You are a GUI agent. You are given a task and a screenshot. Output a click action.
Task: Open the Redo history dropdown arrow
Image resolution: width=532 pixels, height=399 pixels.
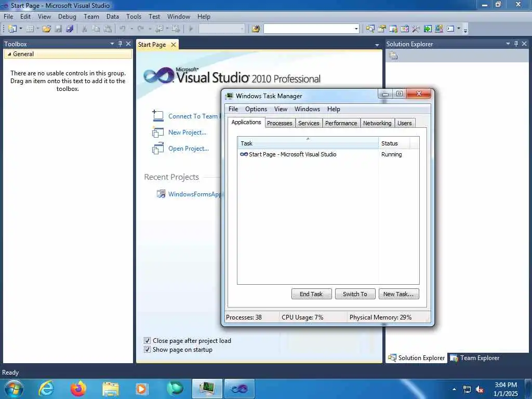pos(150,29)
